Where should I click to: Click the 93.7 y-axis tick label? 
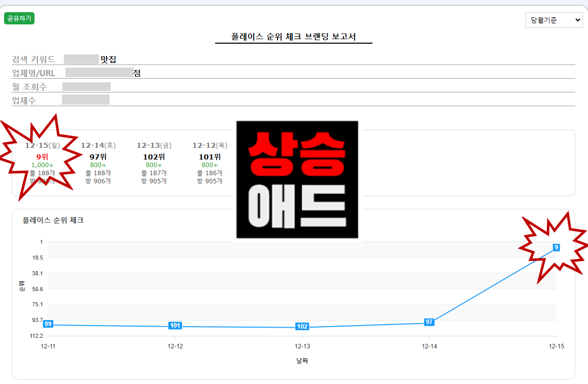point(38,320)
